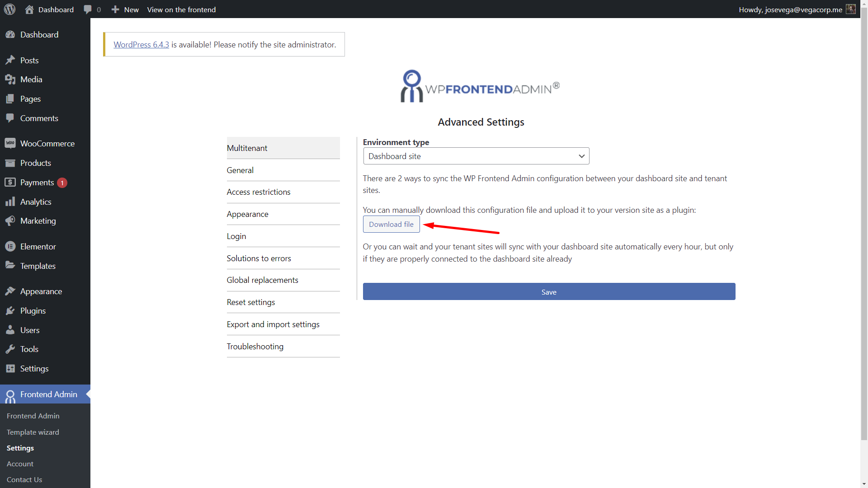Open the General settings tab
The image size is (868, 488).
point(283,170)
